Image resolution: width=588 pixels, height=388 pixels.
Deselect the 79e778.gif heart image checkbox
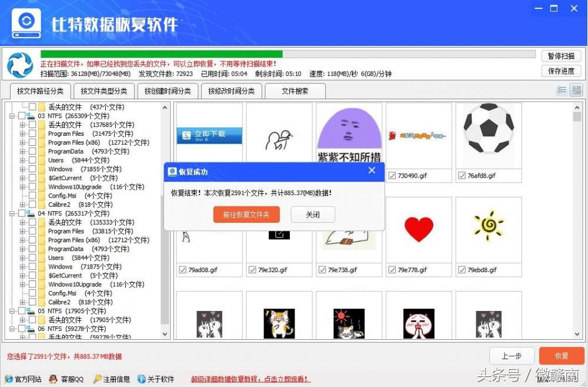393,270
